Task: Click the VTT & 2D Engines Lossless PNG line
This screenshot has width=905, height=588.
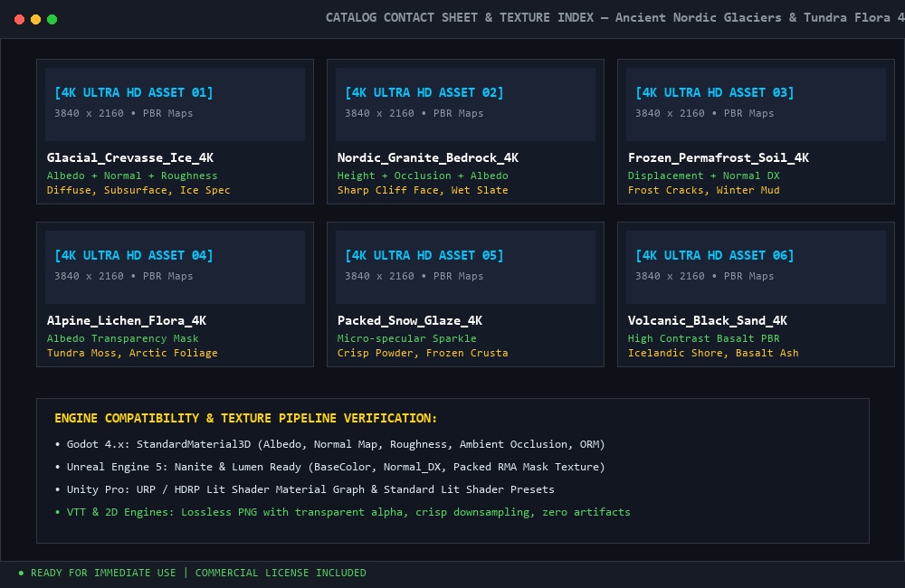Action: click(x=343, y=512)
